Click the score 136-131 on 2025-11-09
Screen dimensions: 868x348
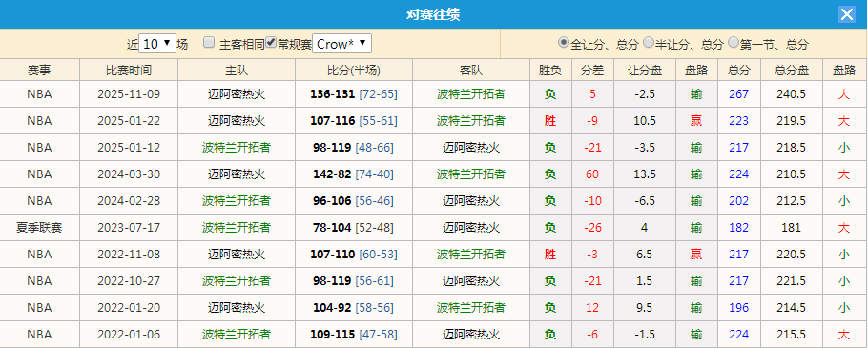click(332, 94)
